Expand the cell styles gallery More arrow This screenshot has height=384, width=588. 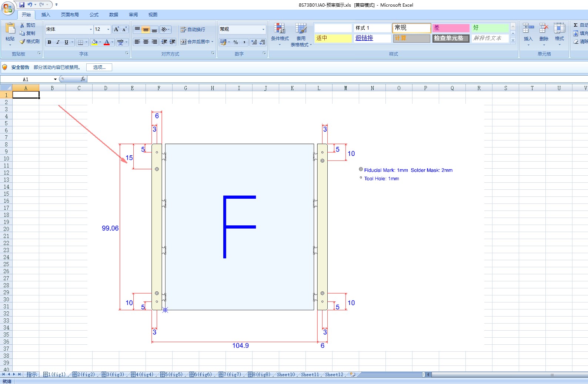coord(513,41)
